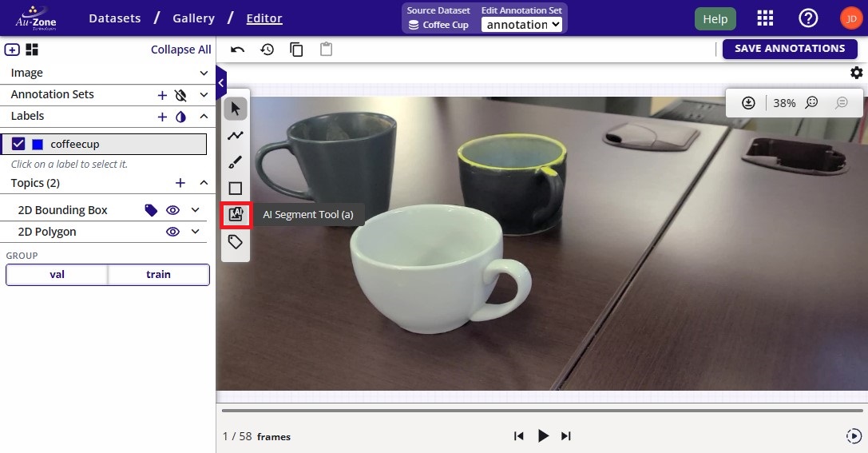Select the brush tool
This screenshot has width=868, height=453.
[236, 162]
